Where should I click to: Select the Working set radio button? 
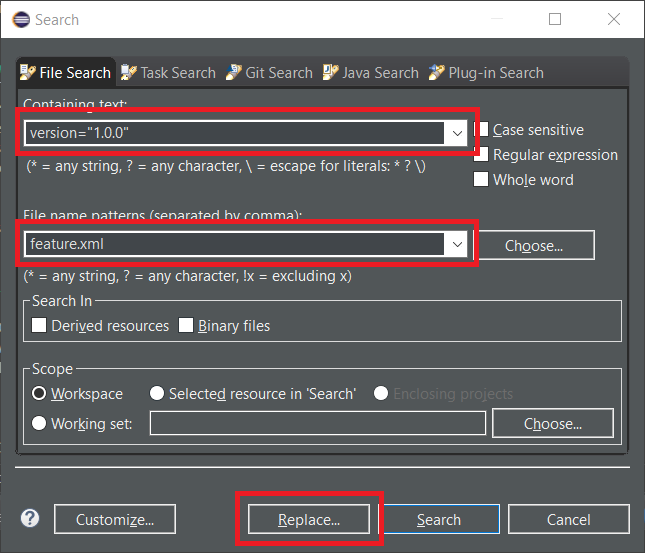[40, 423]
